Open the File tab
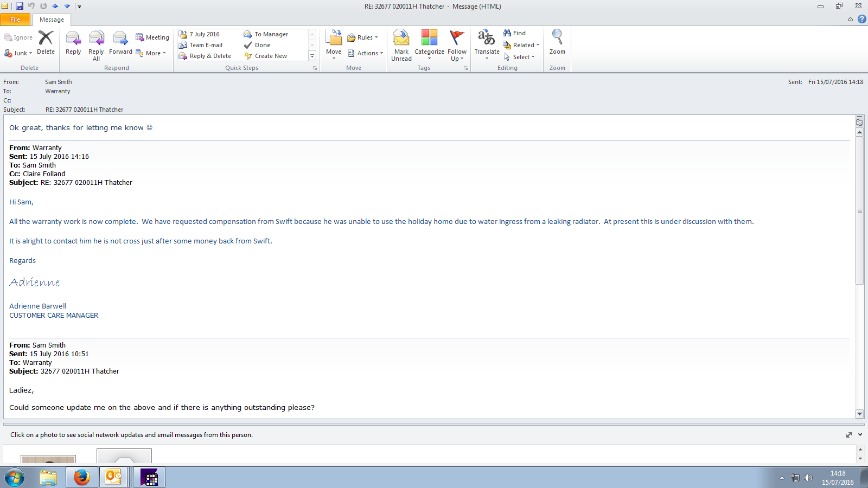The width and height of the screenshot is (868, 488). (x=15, y=20)
